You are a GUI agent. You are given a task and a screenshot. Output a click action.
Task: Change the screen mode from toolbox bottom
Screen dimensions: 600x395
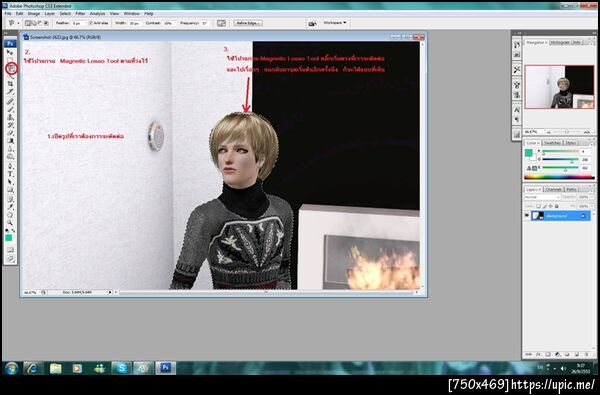(10, 258)
